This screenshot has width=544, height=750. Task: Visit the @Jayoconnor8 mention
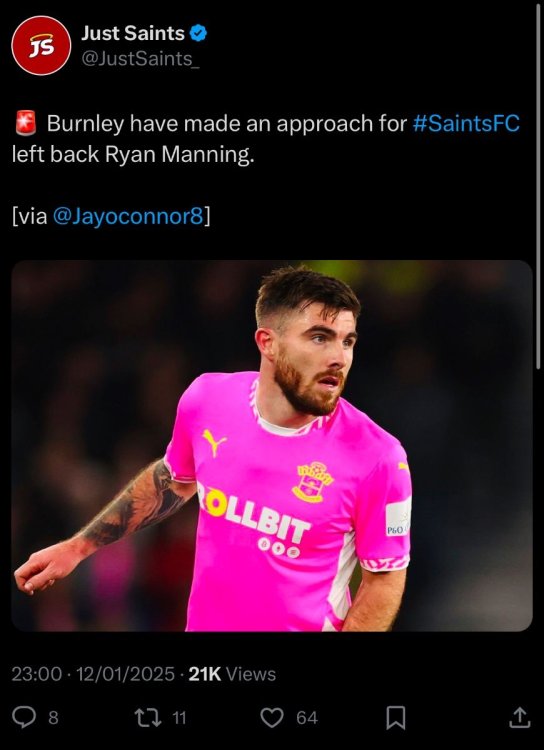128,217
